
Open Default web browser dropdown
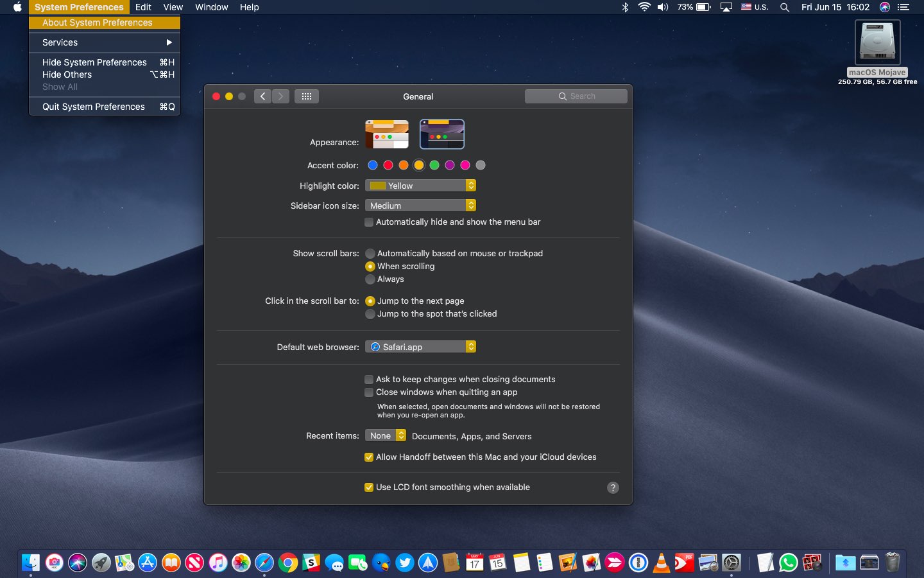420,347
